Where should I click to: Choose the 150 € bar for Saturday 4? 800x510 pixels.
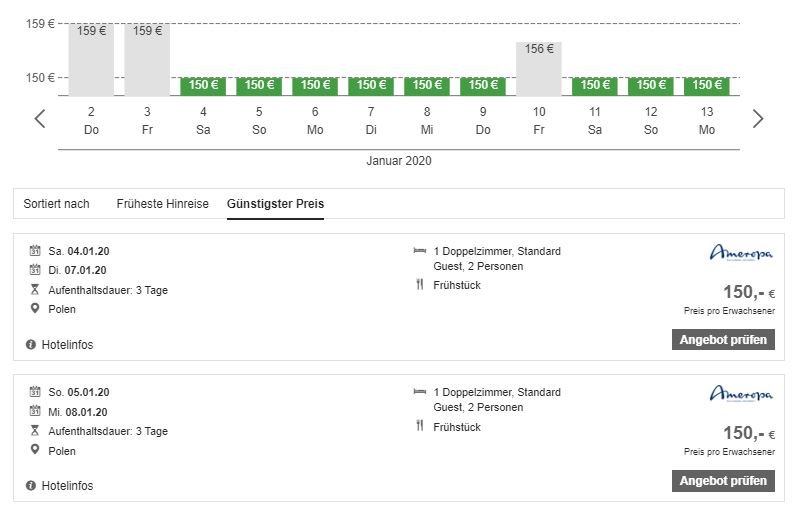pyautogui.click(x=203, y=85)
